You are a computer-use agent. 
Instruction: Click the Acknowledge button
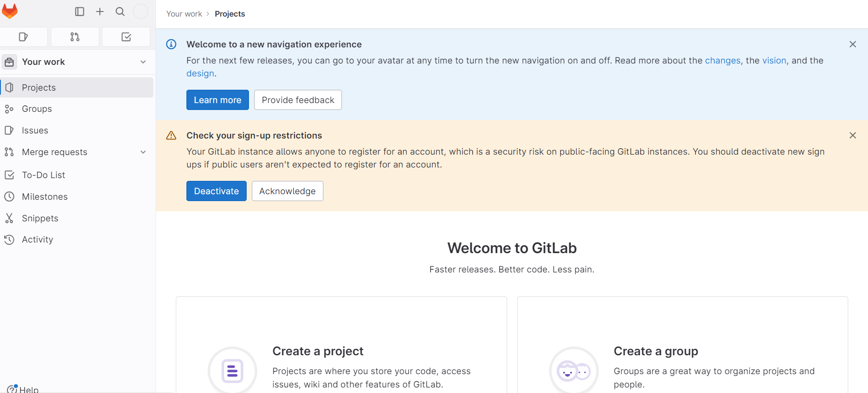287,191
